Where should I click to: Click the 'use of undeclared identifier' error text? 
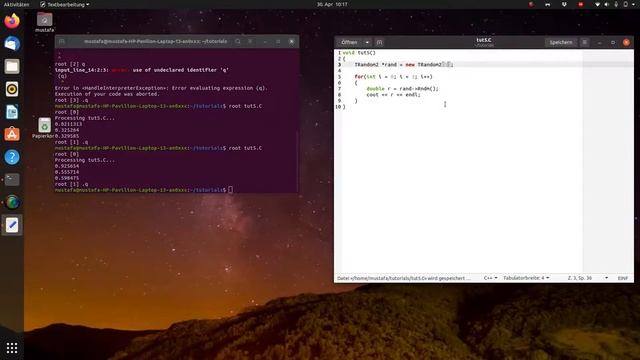coord(180,70)
